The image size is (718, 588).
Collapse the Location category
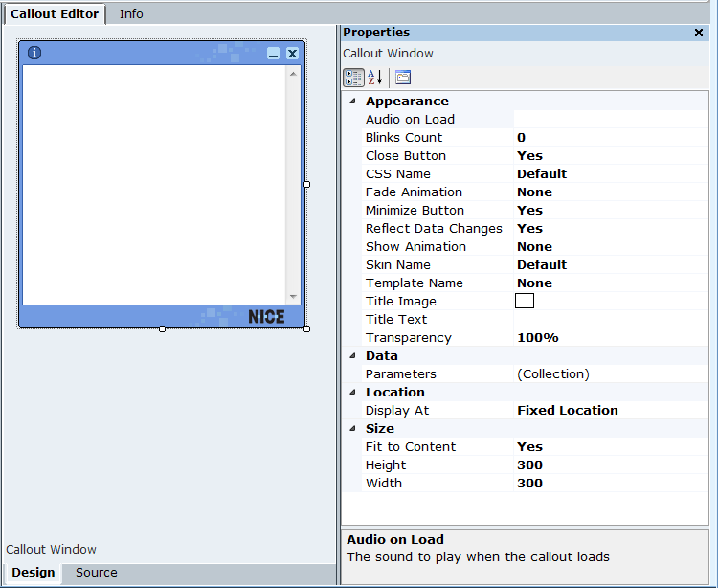[x=351, y=393]
